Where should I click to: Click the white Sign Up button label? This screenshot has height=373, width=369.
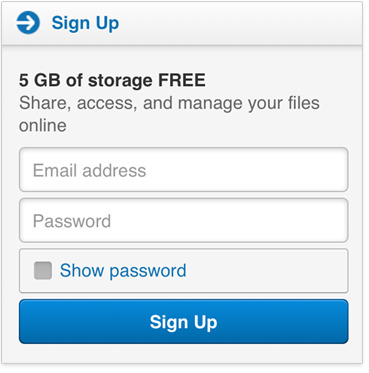(x=184, y=322)
